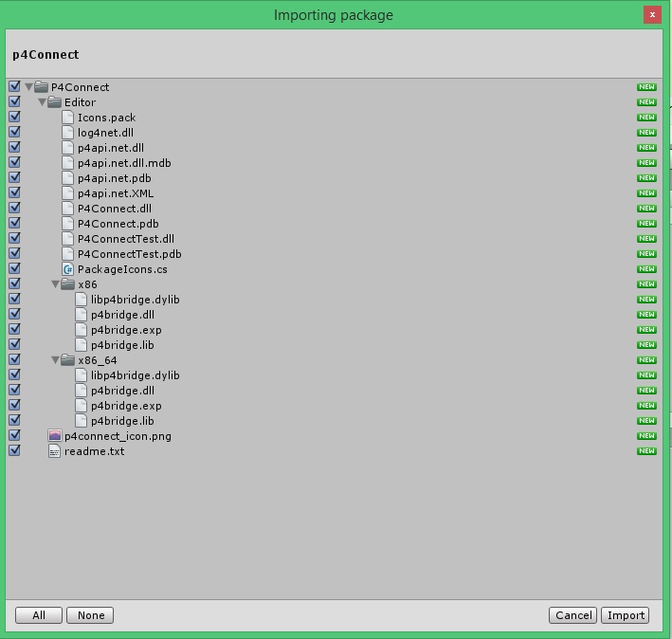Uncheck the readme.txt checkbox
Image resolution: width=672 pixels, height=639 pixels.
click(x=14, y=450)
